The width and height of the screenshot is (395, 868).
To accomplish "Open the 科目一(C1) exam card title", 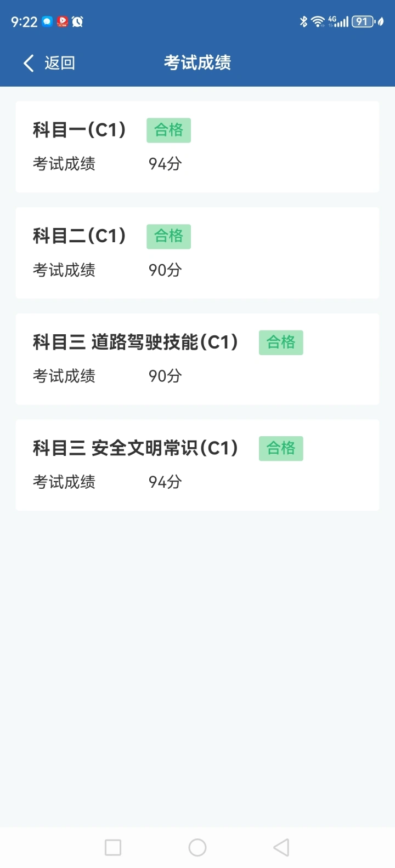I will [x=80, y=130].
